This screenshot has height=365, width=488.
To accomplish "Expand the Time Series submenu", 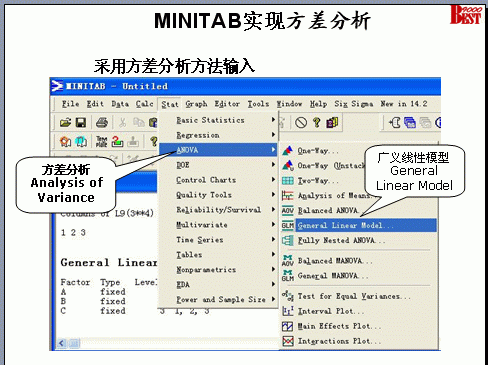I will [x=218, y=240].
